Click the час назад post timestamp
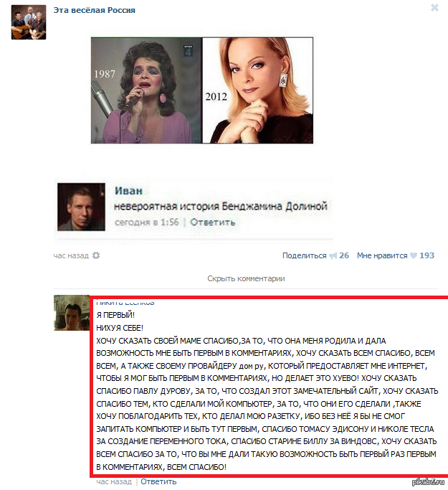The height and width of the screenshot is (490, 448). [x=71, y=255]
